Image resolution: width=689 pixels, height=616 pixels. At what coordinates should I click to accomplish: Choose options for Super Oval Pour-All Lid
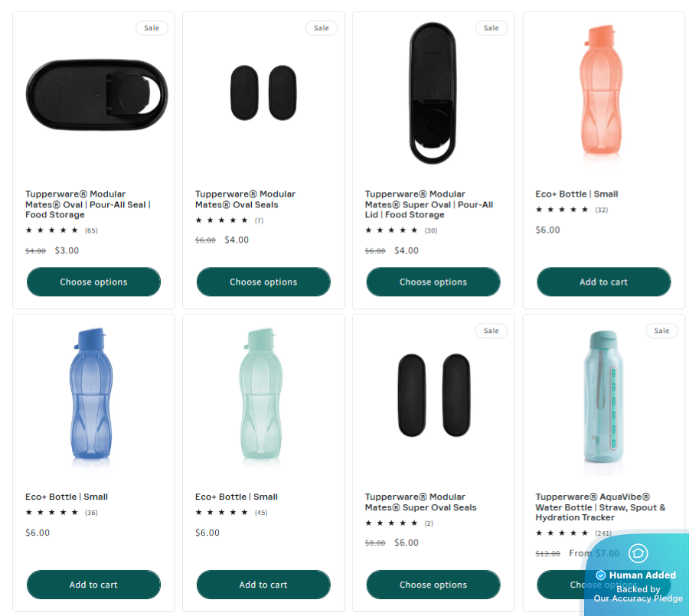tap(433, 282)
